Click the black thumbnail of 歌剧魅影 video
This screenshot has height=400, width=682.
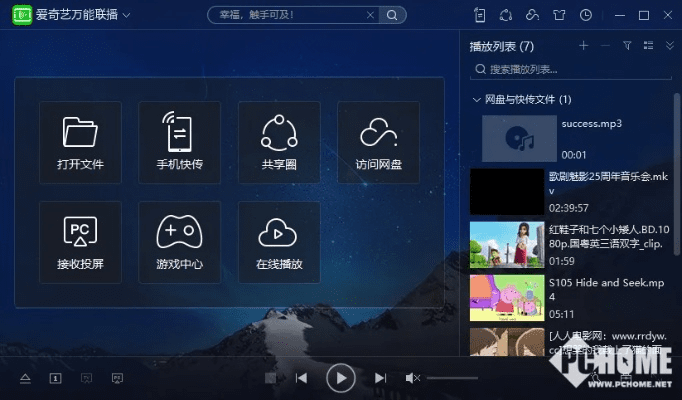507,192
